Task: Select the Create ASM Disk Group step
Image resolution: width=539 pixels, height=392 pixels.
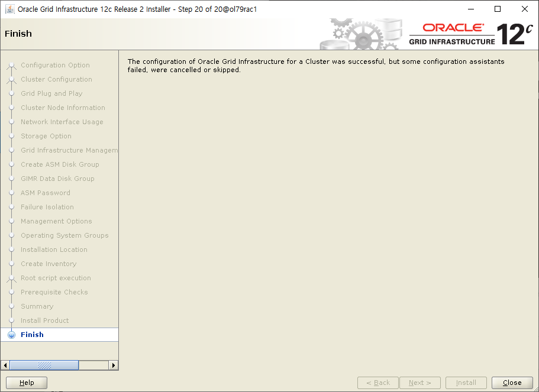Action: click(x=60, y=164)
